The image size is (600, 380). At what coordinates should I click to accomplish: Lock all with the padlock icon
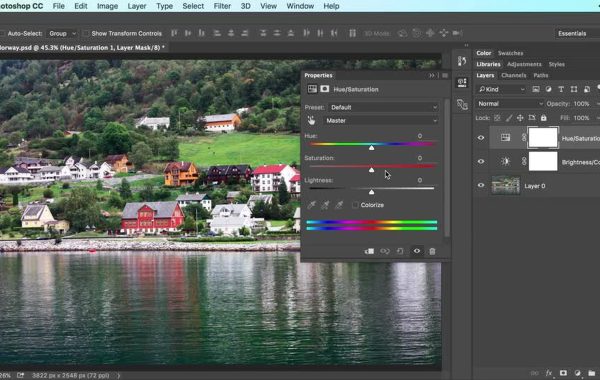coord(543,118)
